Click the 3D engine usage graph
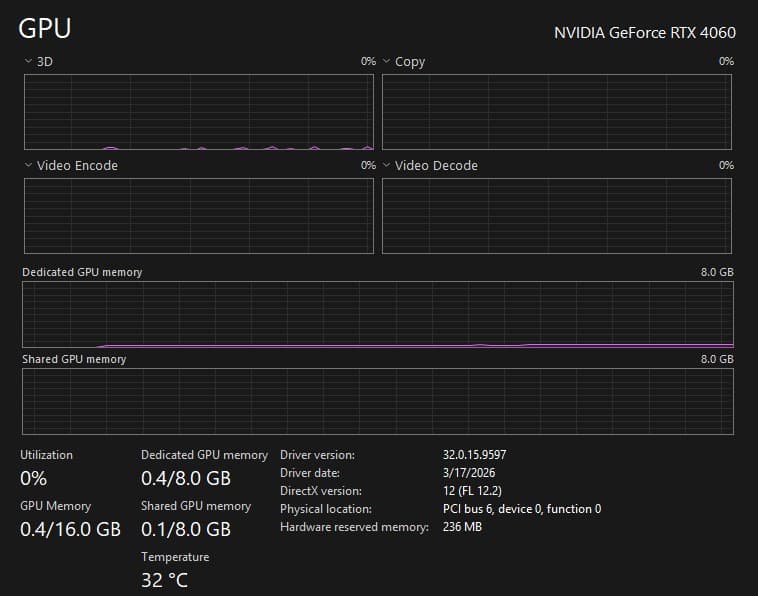Viewport: 758px width, 596px height. click(x=199, y=112)
